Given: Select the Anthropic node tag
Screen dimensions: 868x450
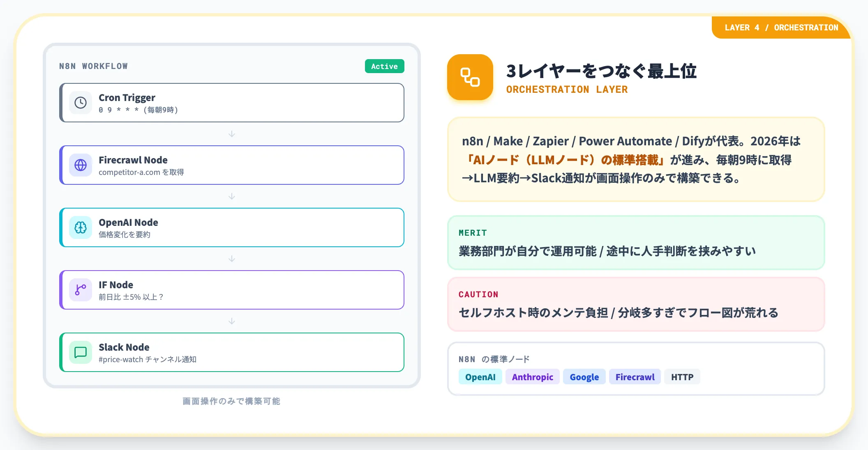Looking at the screenshot, I should (532, 377).
